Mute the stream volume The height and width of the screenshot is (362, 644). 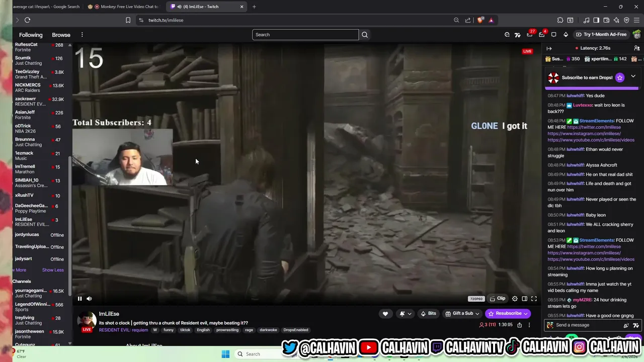[89, 299]
